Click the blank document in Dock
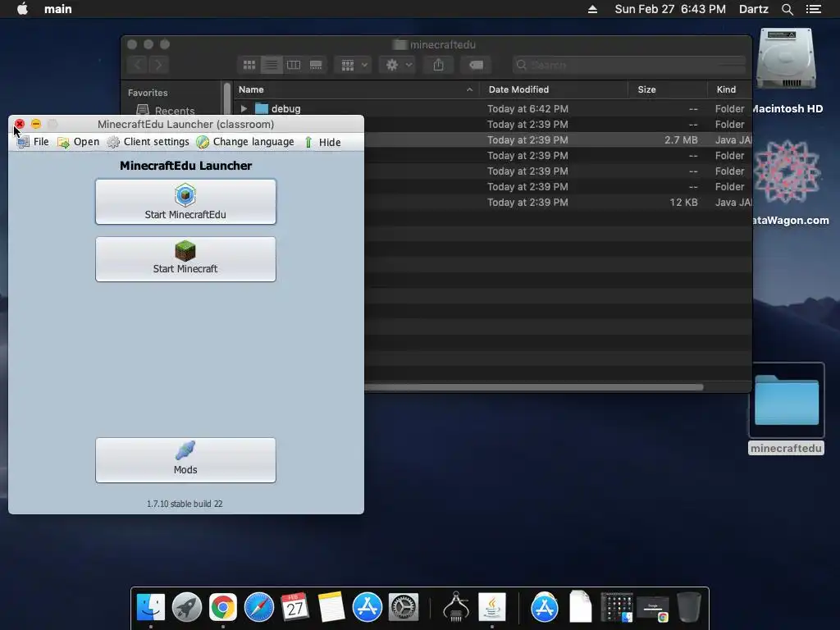The width and height of the screenshot is (840, 630). point(580,607)
